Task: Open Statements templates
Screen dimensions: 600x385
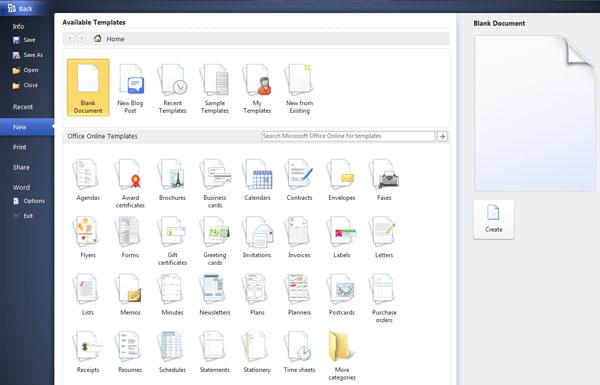Action: tap(215, 352)
